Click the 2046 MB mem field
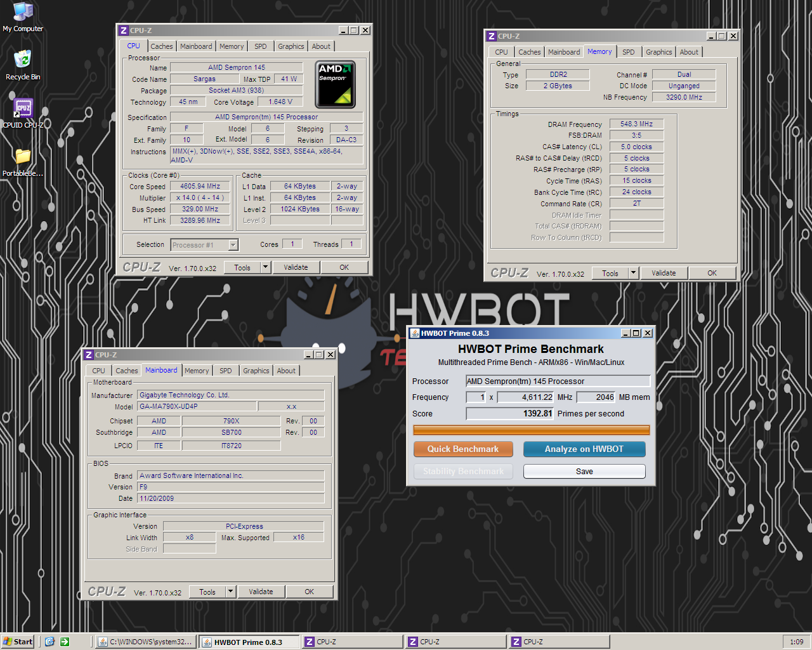 [x=596, y=397]
